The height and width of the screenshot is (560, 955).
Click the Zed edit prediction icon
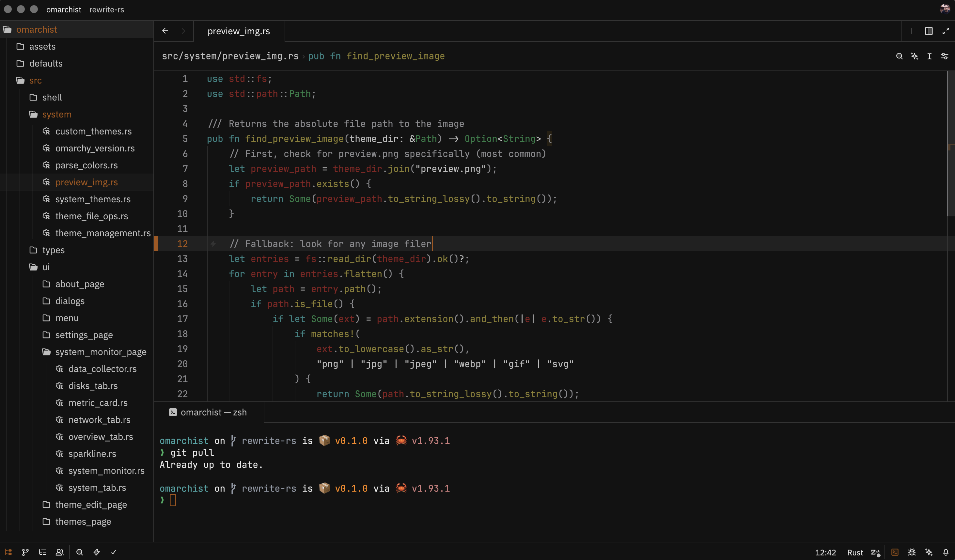pyautogui.click(x=875, y=552)
